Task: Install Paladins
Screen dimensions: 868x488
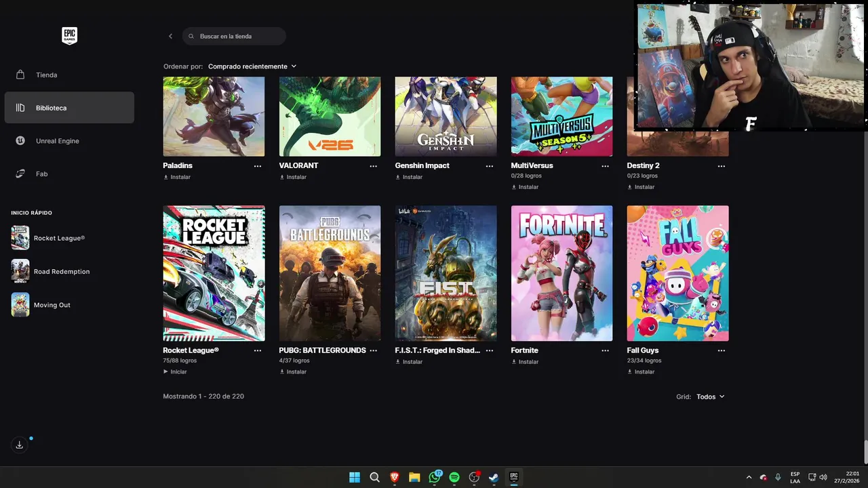Action: click(x=177, y=177)
